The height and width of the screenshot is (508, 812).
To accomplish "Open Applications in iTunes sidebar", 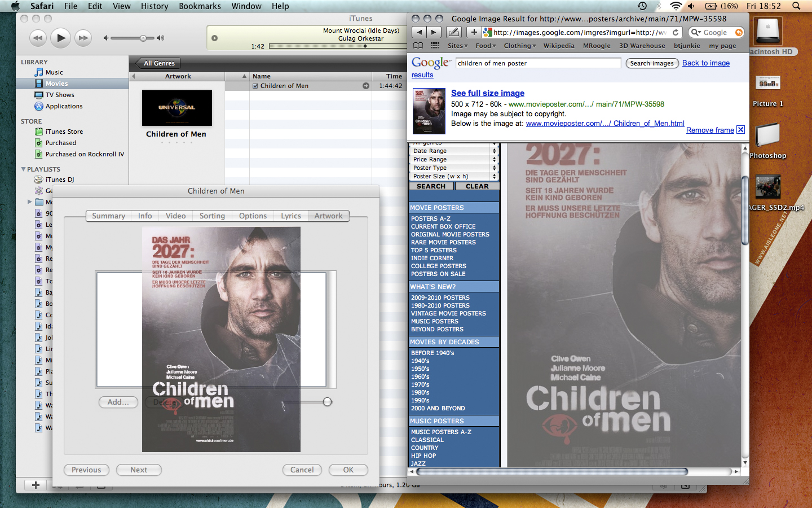I will pyautogui.click(x=64, y=106).
